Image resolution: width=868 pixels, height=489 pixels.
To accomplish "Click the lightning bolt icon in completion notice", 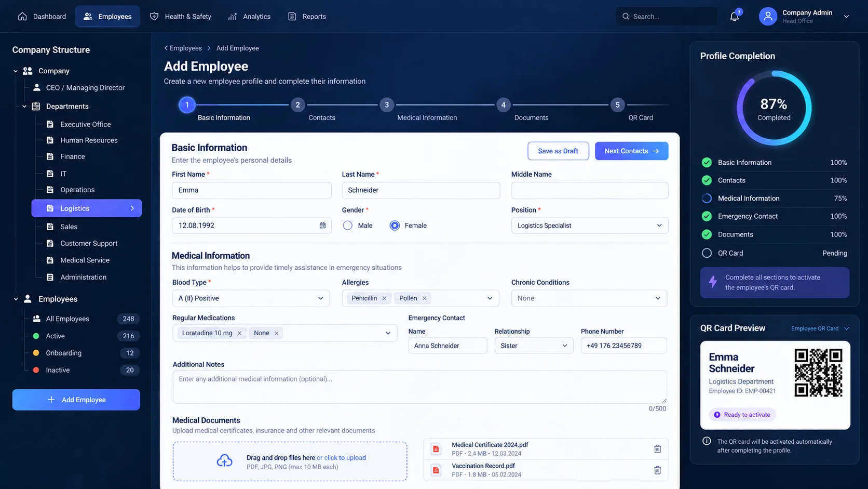I will (x=713, y=282).
